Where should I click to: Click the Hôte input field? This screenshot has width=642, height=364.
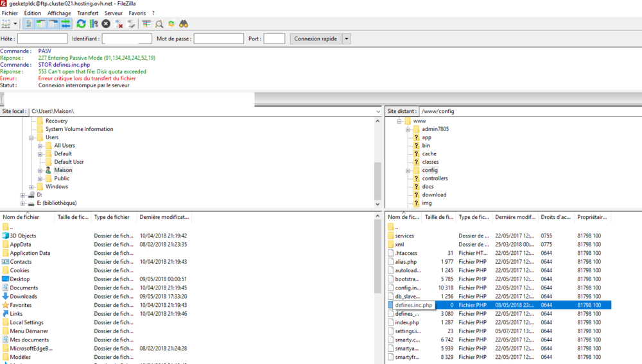tap(42, 39)
